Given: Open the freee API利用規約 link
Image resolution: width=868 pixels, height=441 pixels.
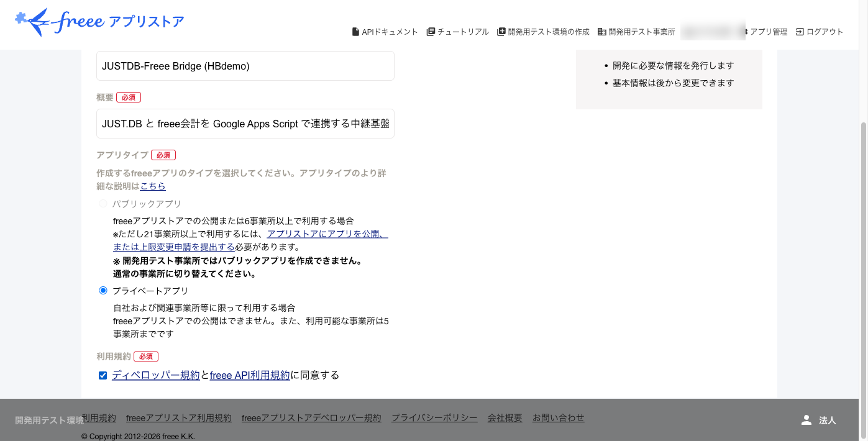Looking at the screenshot, I should point(250,375).
